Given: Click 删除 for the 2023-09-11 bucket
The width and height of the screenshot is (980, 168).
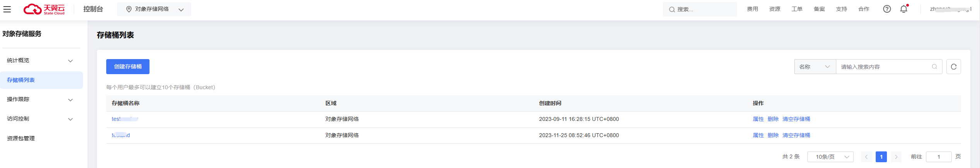Looking at the screenshot, I should point(773,119).
